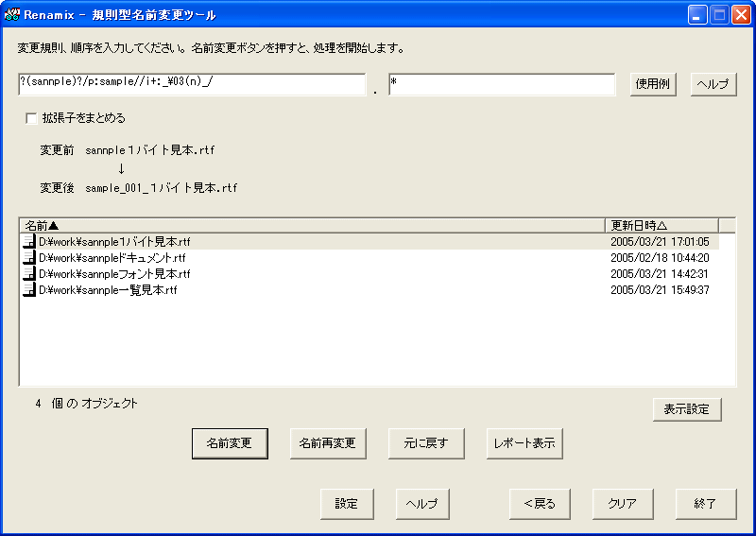Click the rename rule input field
The image size is (756, 536).
192,84
